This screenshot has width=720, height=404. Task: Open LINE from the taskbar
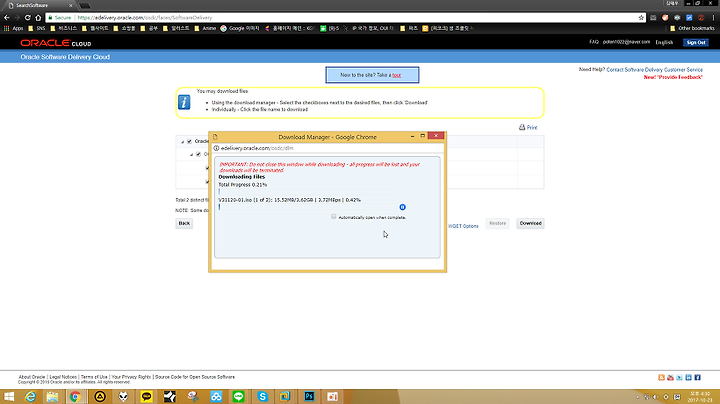(238, 397)
